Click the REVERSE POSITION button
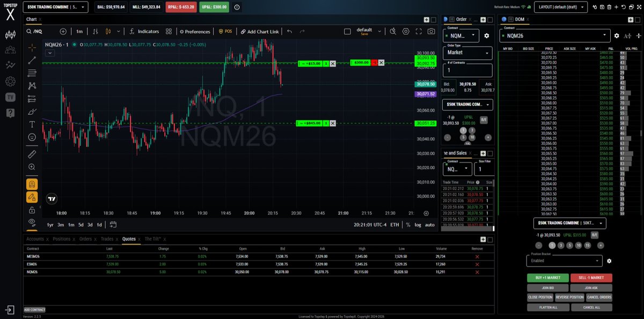The width and height of the screenshot is (644, 319). [x=569, y=298]
